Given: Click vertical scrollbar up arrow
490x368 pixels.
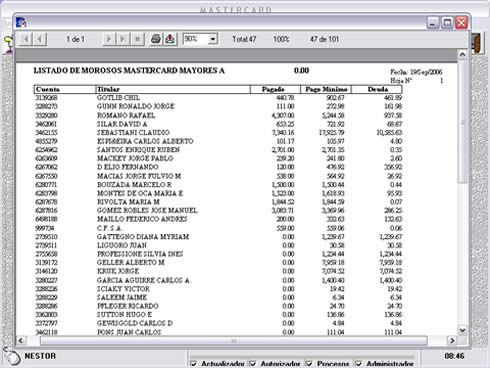Looking at the screenshot, I should (462, 54).
